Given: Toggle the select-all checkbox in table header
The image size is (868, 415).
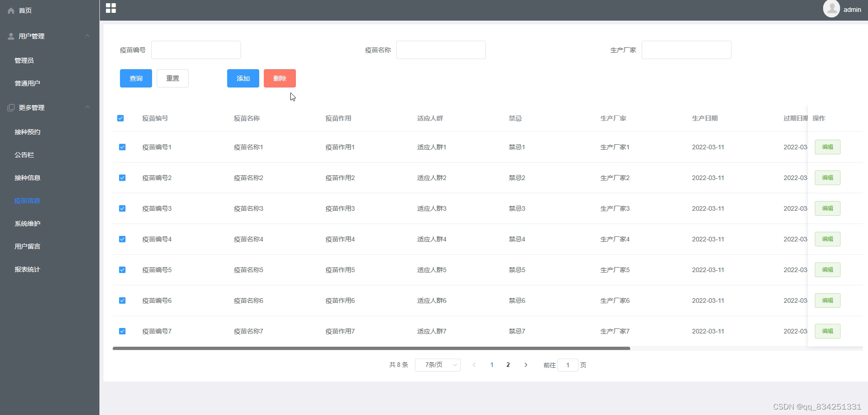Looking at the screenshot, I should [x=120, y=118].
